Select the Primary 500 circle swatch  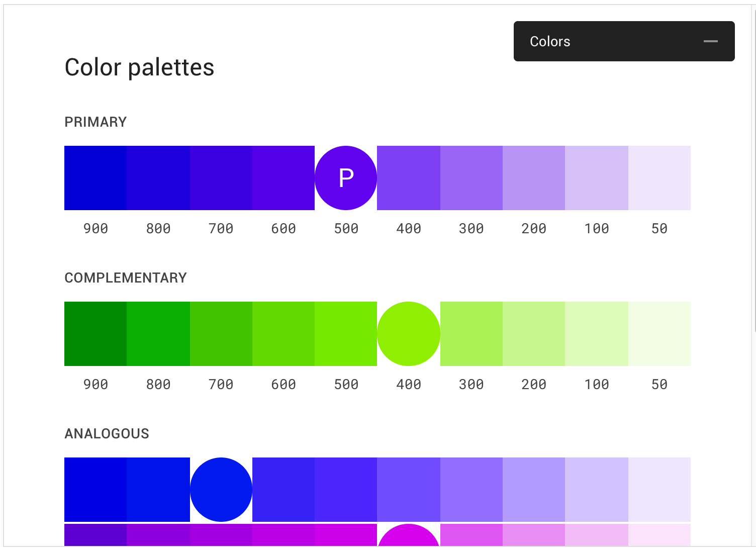pos(346,178)
